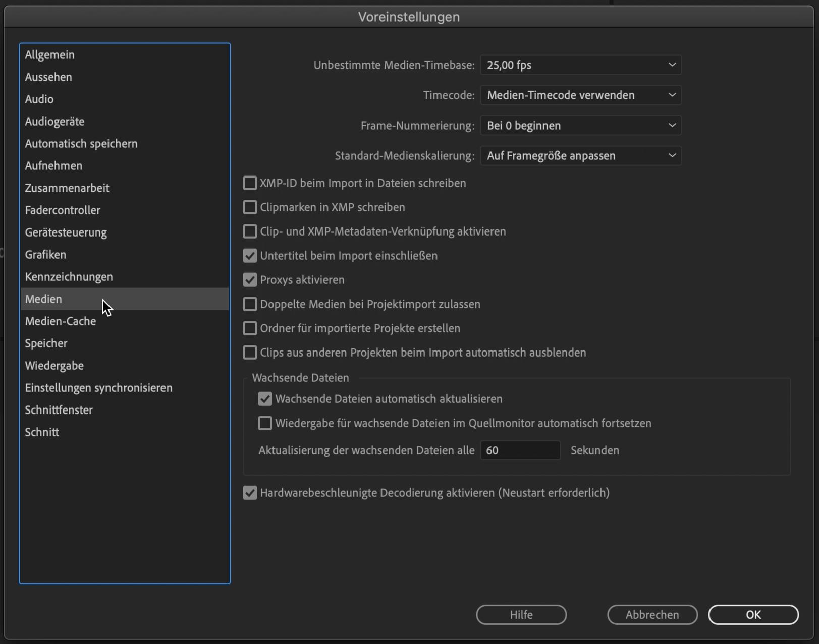Open the Unbestimmte Medien-Timebase dropdown
819x644 pixels.
580,65
